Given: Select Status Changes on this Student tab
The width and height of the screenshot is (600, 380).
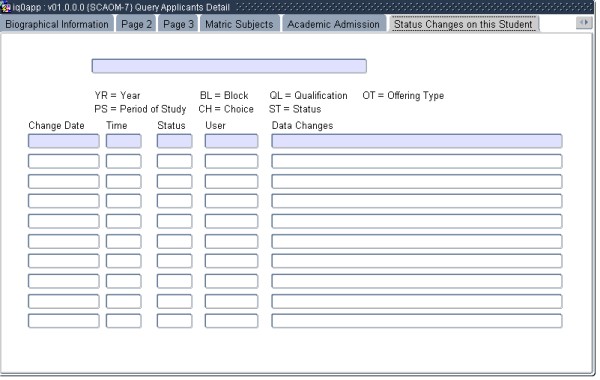Looking at the screenshot, I should 463,24.
